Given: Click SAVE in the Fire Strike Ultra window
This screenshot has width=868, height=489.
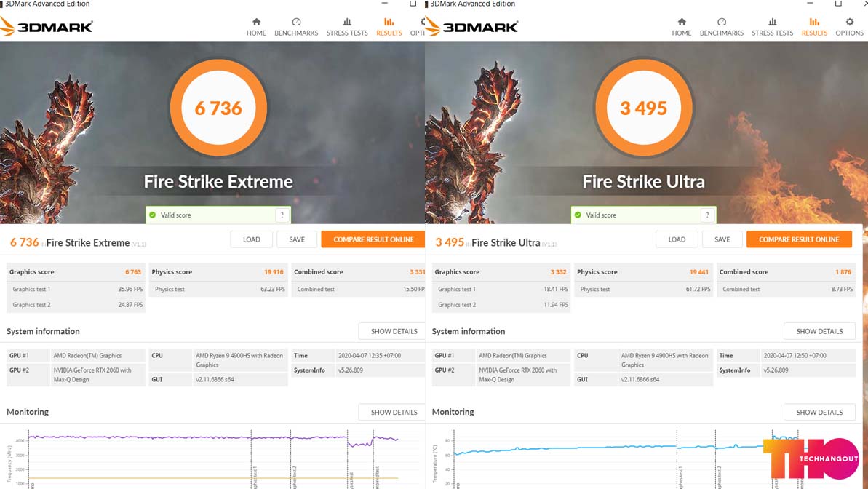Looking at the screenshot, I should click(722, 239).
